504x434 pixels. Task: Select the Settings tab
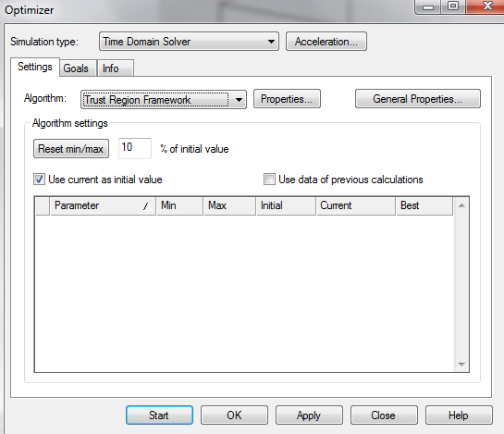point(35,67)
